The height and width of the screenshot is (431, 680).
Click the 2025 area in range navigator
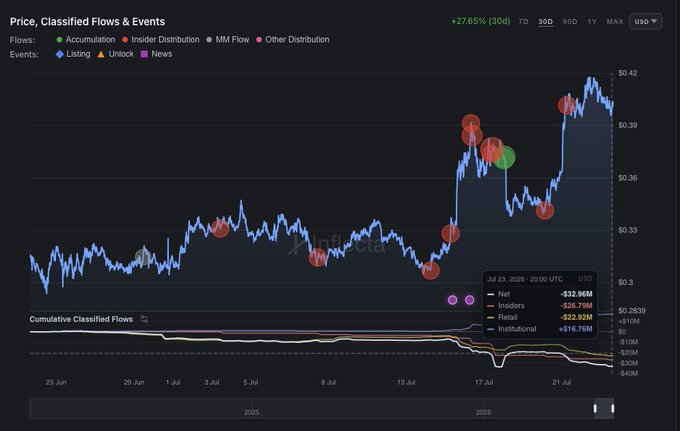tap(252, 412)
